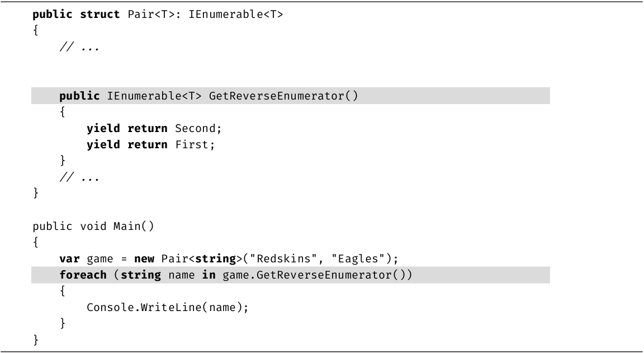The image size is (644, 353).
Task: Click the "Eagles" string literal
Action: [337, 259]
